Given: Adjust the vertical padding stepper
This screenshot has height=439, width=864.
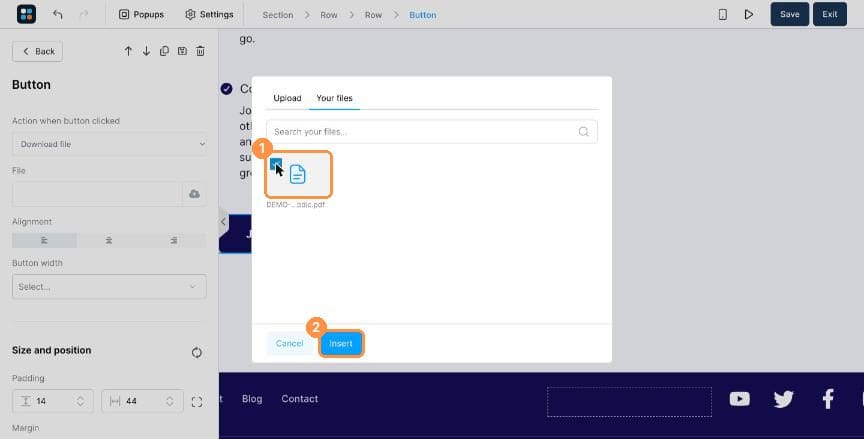Looking at the screenshot, I should point(80,401).
